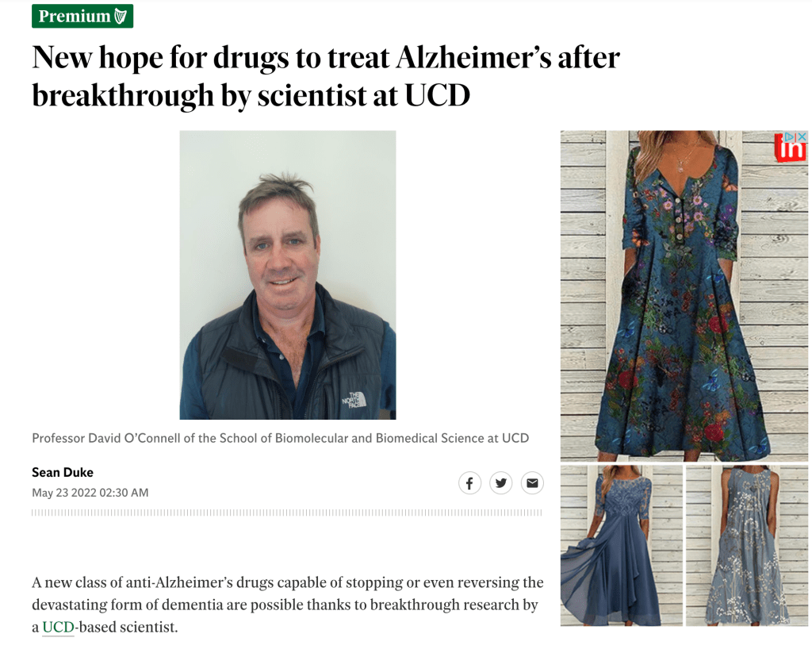Share article via email icon
Viewport: 812px width, 649px height.
click(x=532, y=483)
